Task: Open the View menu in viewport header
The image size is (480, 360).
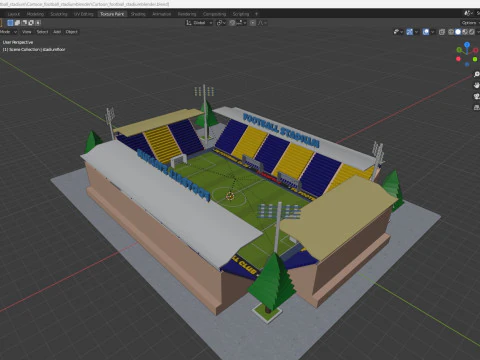Action: coord(26,32)
